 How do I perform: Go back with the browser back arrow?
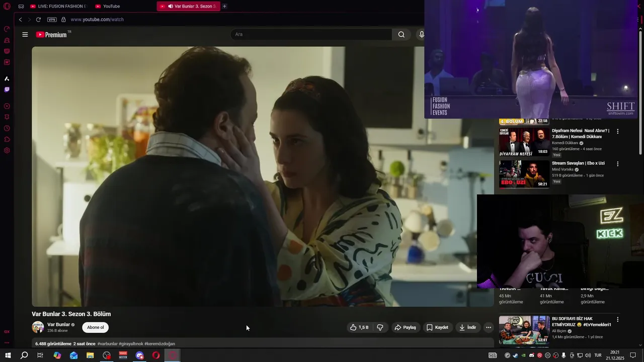click(20, 20)
